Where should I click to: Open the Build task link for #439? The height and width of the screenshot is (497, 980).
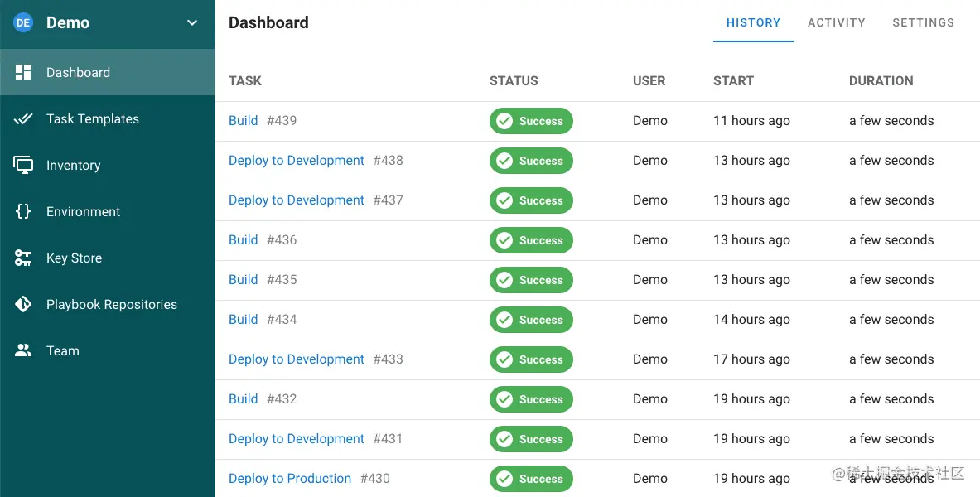(243, 121)
